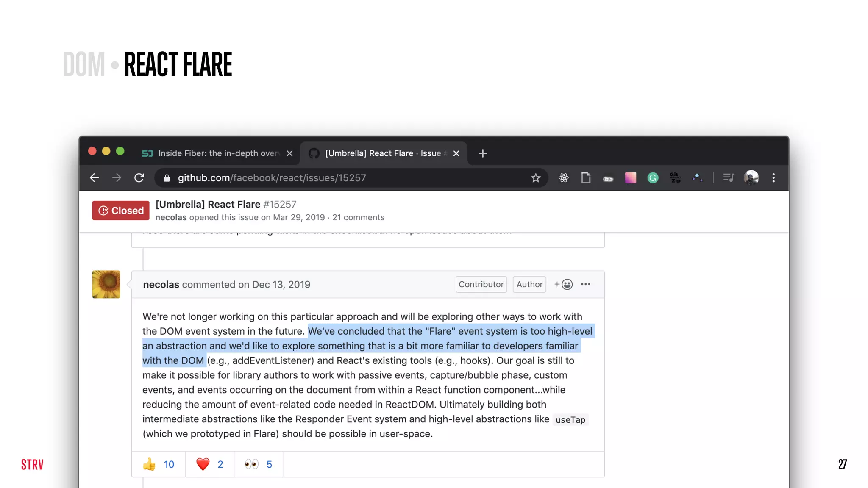The height and width of the screenshot is (488, 868).
Task: Go back to the previous page
Action: [x=94, y=178]
